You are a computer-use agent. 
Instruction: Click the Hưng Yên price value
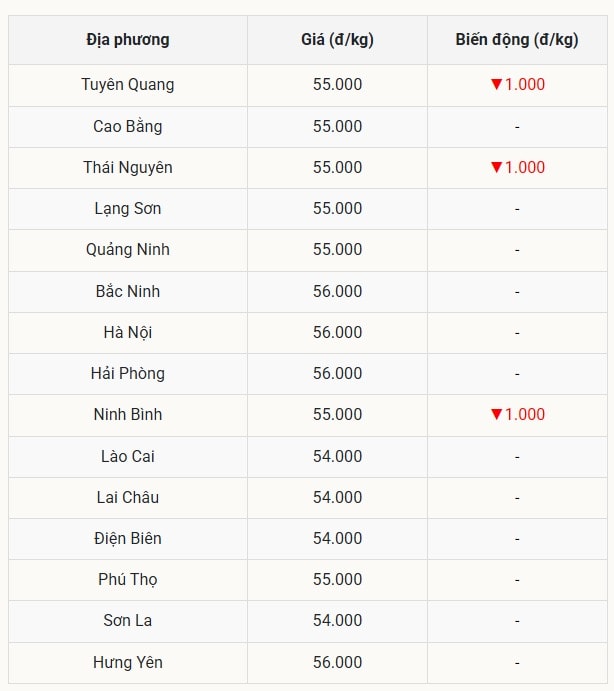337,662
